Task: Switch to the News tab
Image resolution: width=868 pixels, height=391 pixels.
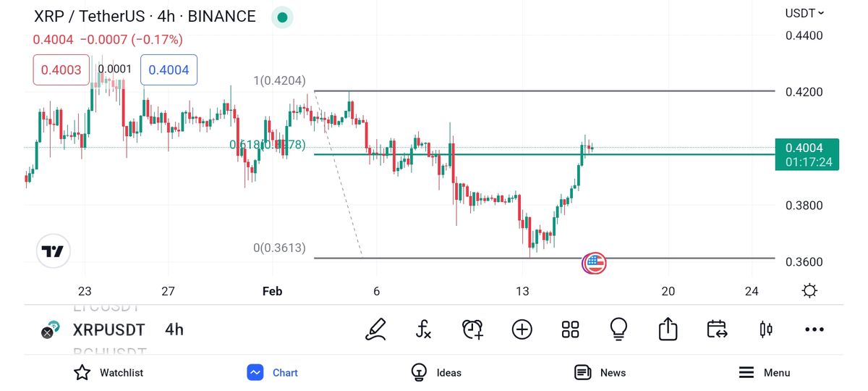Action: tap(600, 373)
